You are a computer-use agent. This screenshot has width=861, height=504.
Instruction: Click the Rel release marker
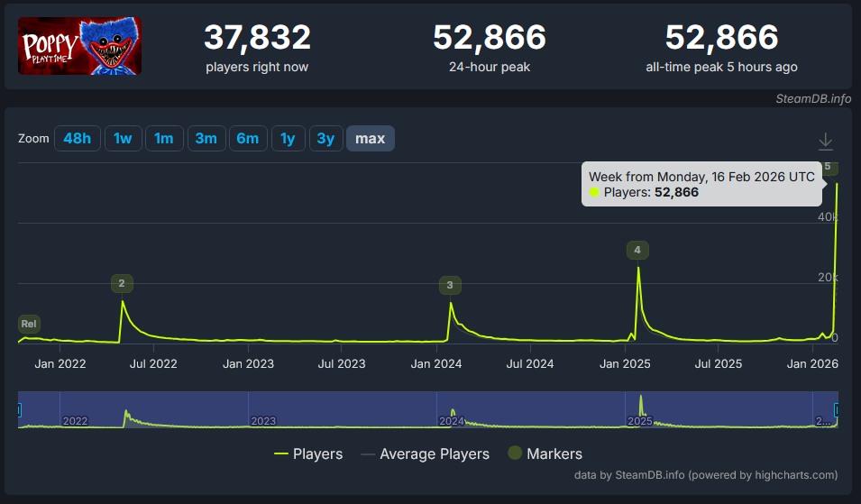click(29, 324)
